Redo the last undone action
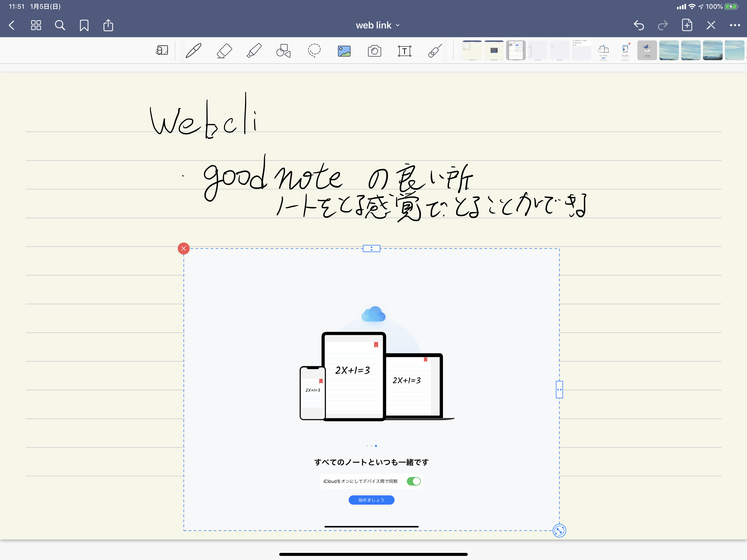 (663, 25)
